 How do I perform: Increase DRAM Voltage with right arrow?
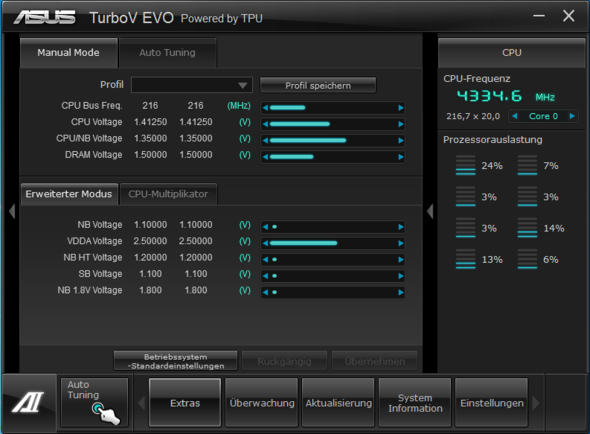(401, 157)
